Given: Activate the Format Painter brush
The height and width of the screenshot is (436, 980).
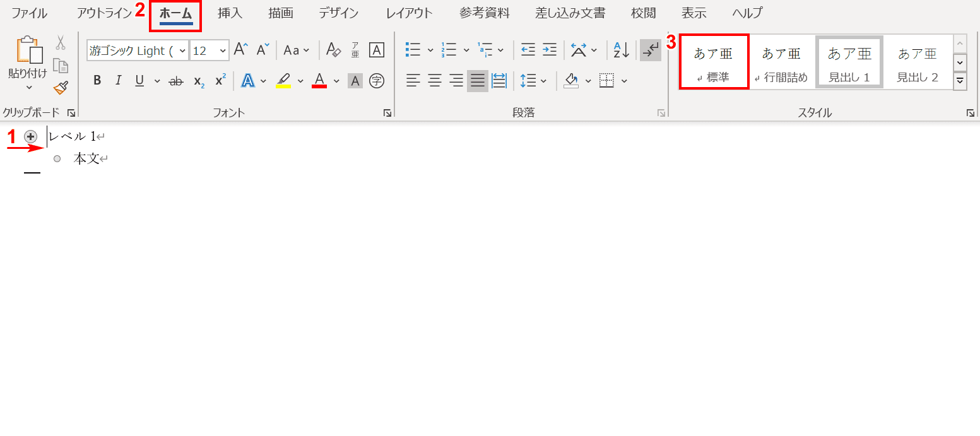Looking at the screenshot, I should (61, 88).
